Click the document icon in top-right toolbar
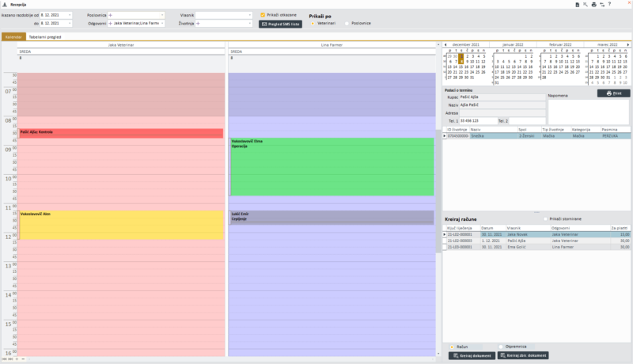Screen dimensions: 633x364 coord(578,5)
